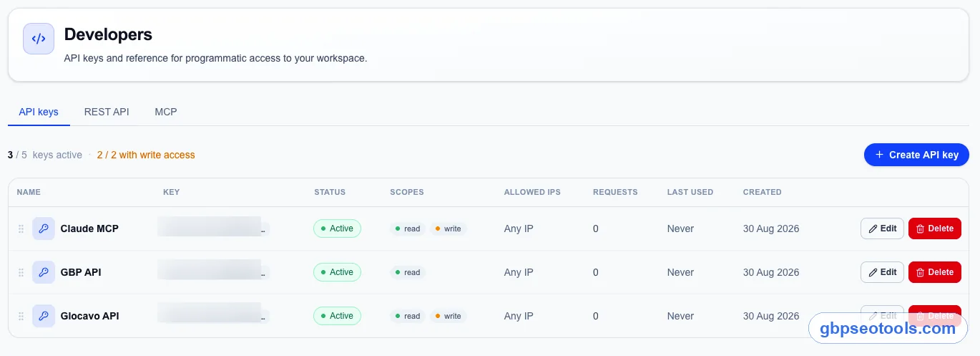980x356 pixels.
Task: Click the write scope tag for Claude MCP
Action: point(449,228)
